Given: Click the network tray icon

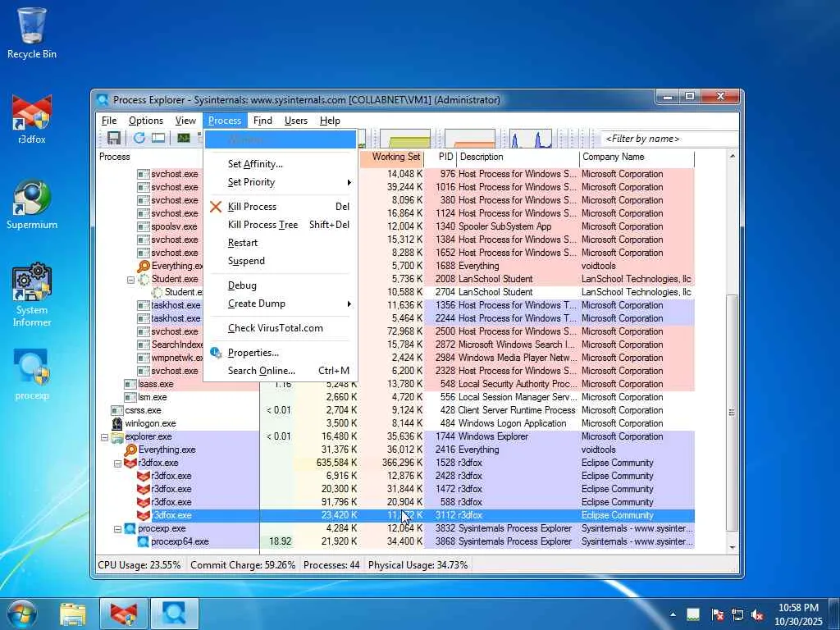Looking at the screenshot, I should coord(737,614).
